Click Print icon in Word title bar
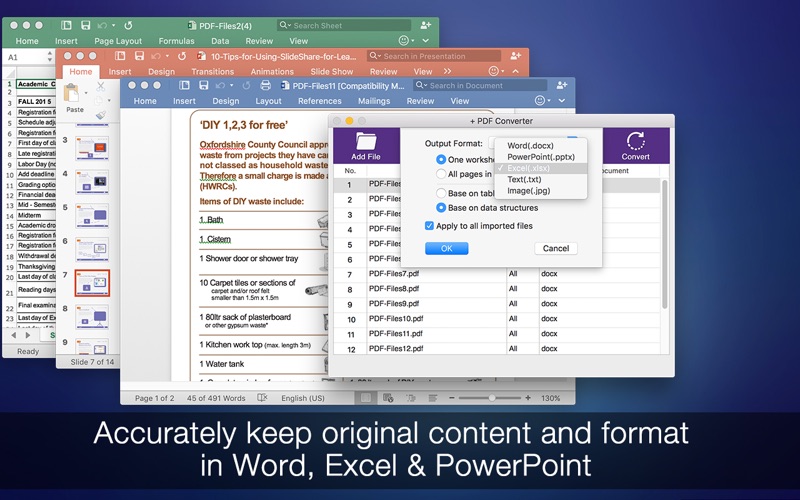 click(x=265, y=85)
